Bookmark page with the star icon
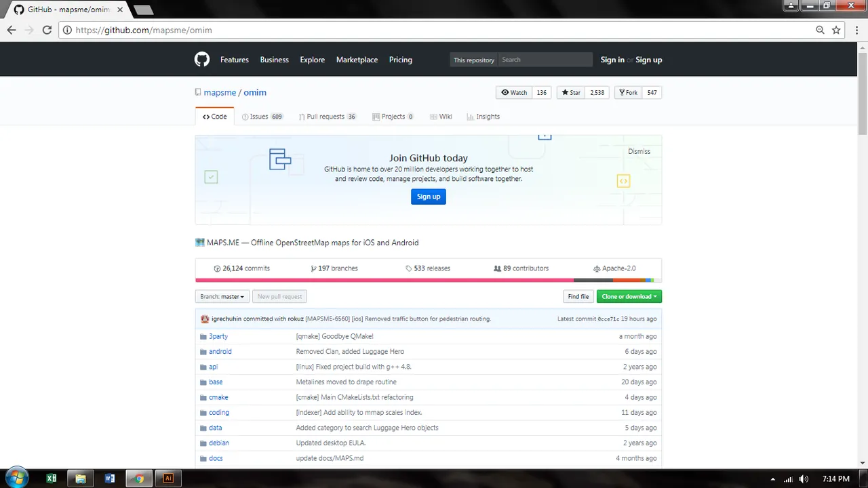The width and height of the screenshot is (868, 488). (x=836, y=30)
